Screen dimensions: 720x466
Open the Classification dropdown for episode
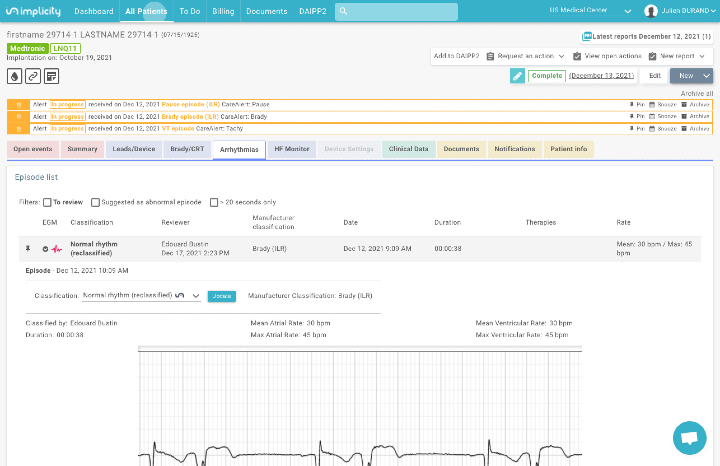click(140, 296)
